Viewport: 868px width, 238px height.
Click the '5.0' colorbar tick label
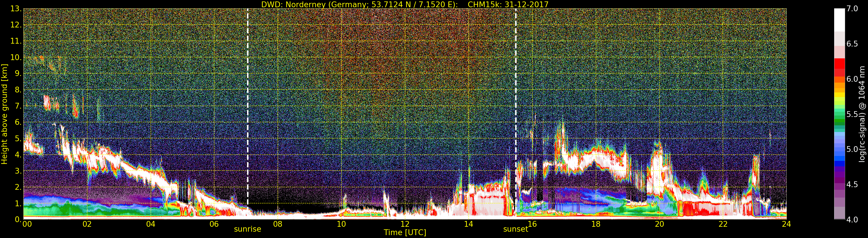(852, 149)
